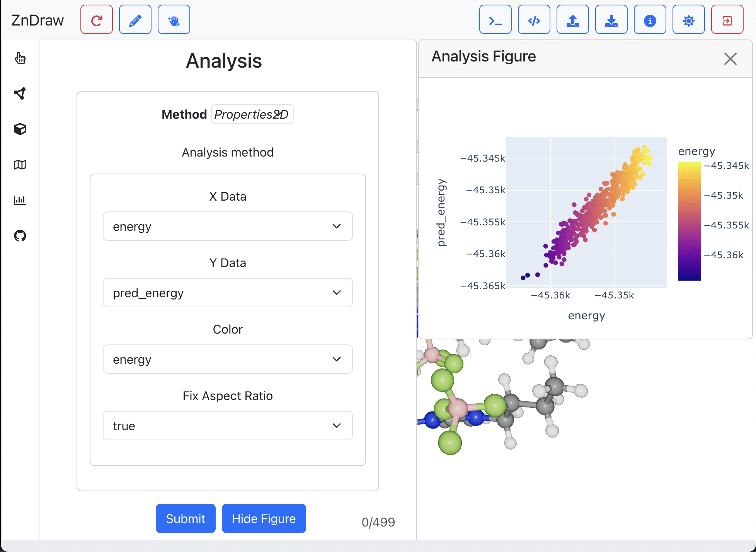
Task: Open the settings panel
Action: 688,19
